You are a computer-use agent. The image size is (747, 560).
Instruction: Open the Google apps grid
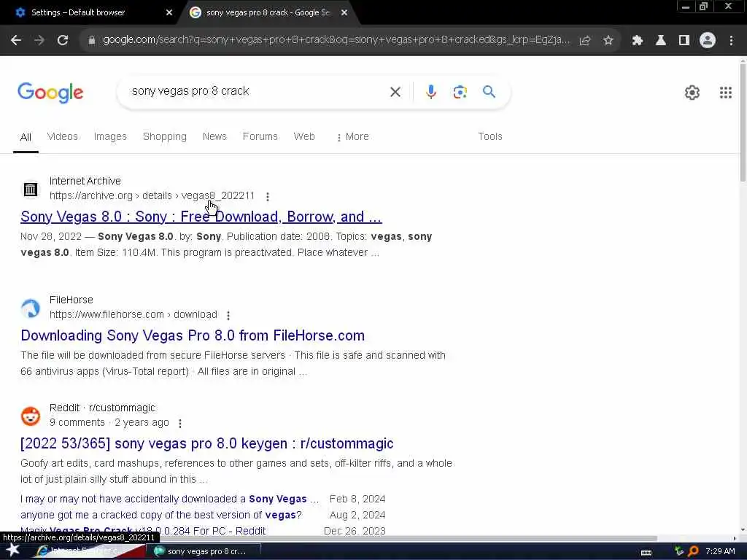point(726,93)
